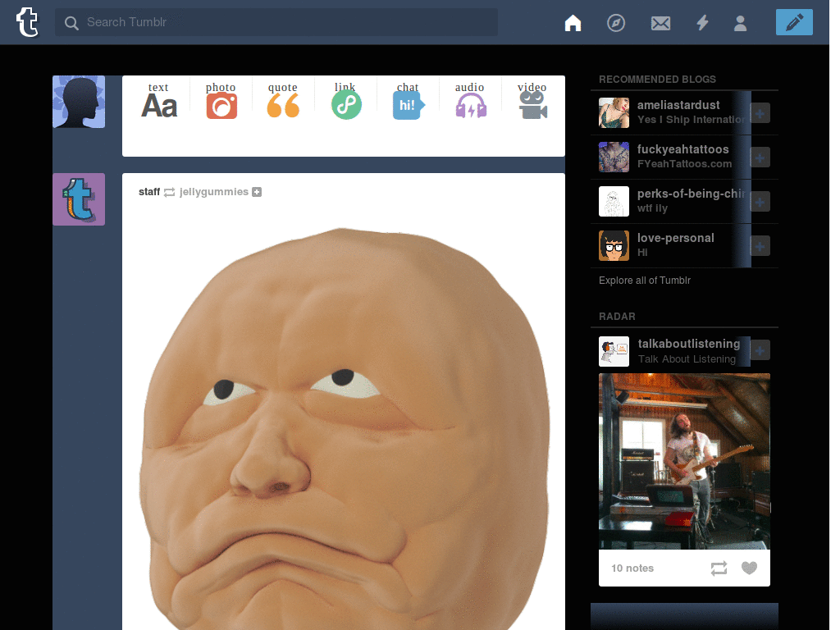Open the perks-of-being-chir blog

[691, 194]
